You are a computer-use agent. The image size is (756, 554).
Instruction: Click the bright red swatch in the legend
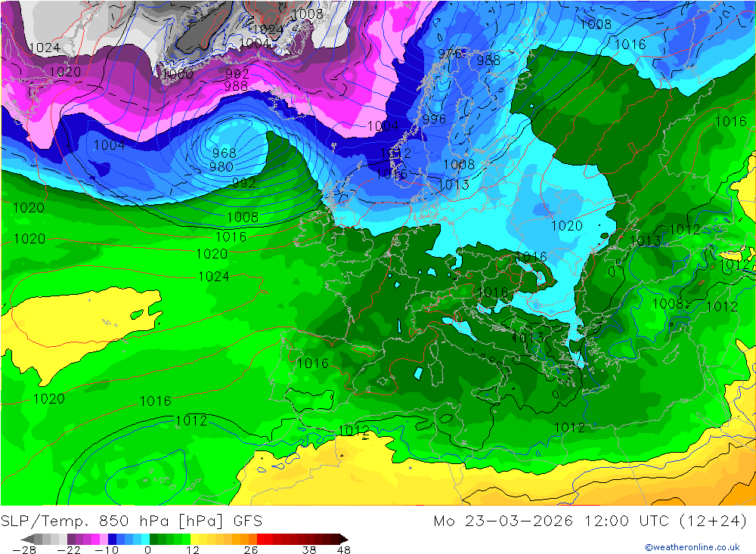[x=261, y=539]
